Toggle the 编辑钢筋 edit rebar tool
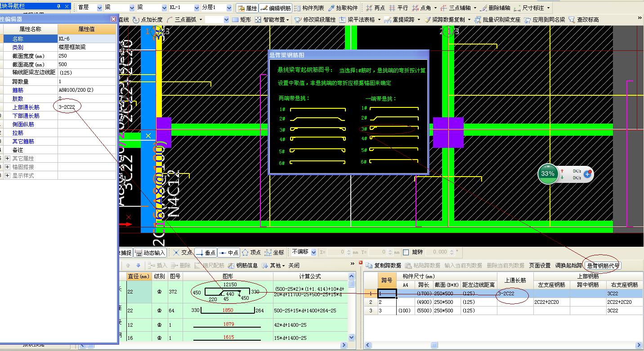 (276, 8)
